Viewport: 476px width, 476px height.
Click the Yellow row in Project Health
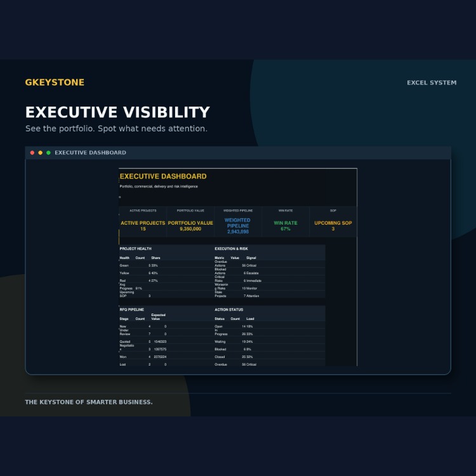click(166, 273)
